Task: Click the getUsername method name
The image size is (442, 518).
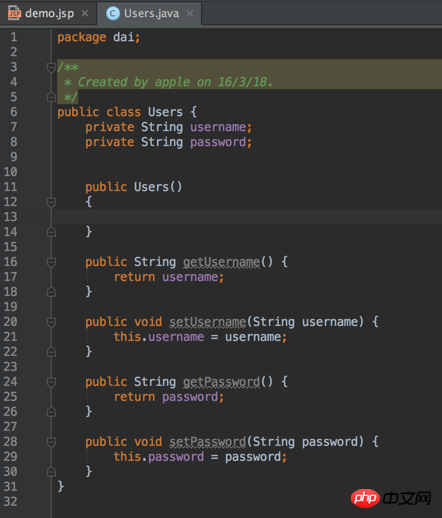Action: tap(221, 262)
